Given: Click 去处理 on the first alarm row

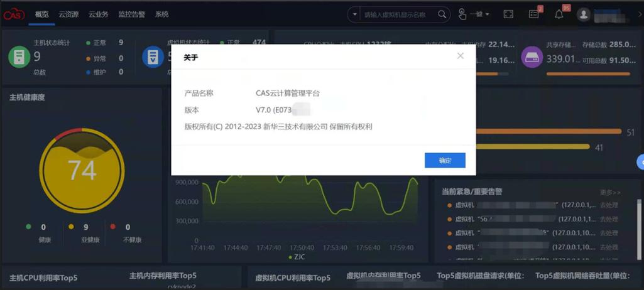Looking at the screenshot, I should click(x=609, y=205).
